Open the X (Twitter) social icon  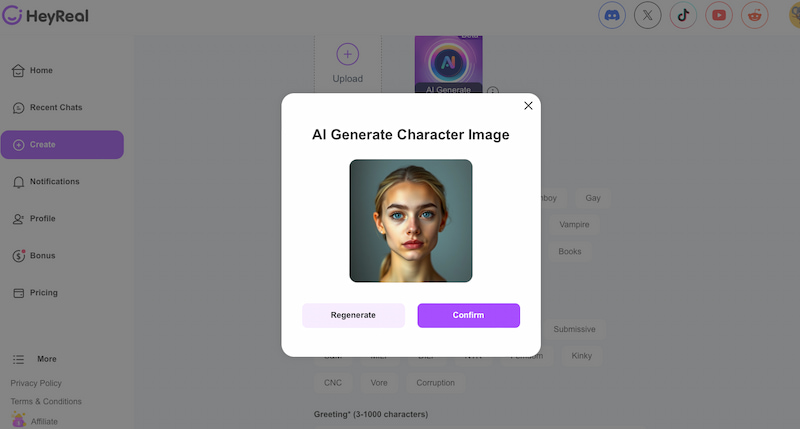(648, 15)
